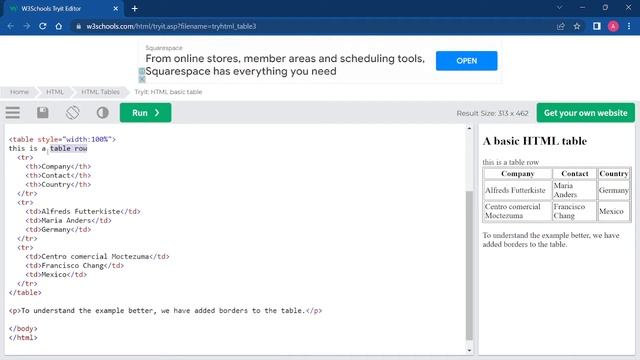The height and width of the screenshot is (360, 640).
Task: Click the <th>Contact</th> code line
Action: pyautogui.click(x=58, y=175)
